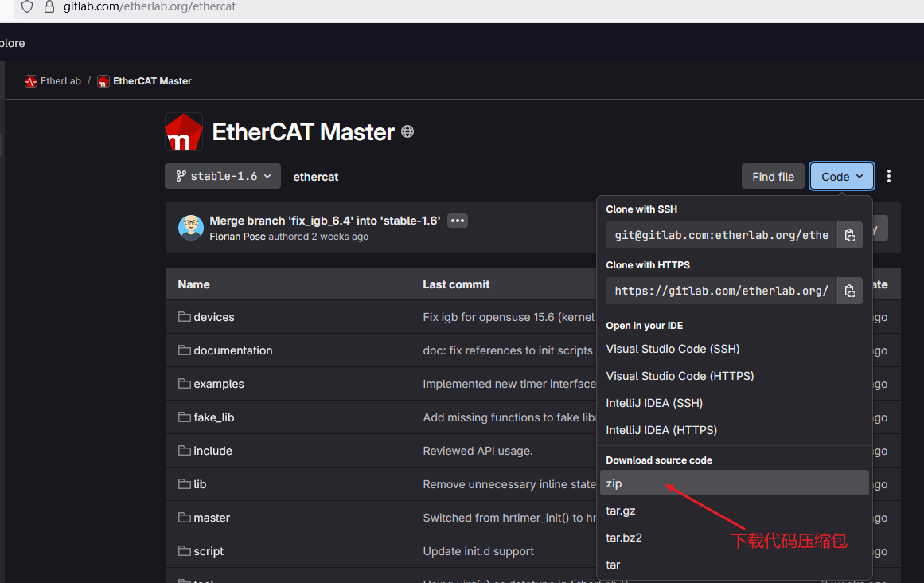The height and width of the screenshot is (583, 924).
Task: Download source code as tar
Action: coord(735,565)
